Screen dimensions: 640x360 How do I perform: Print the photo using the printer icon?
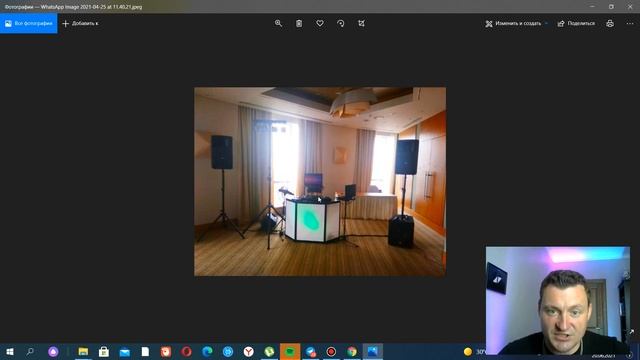(610, 23)
